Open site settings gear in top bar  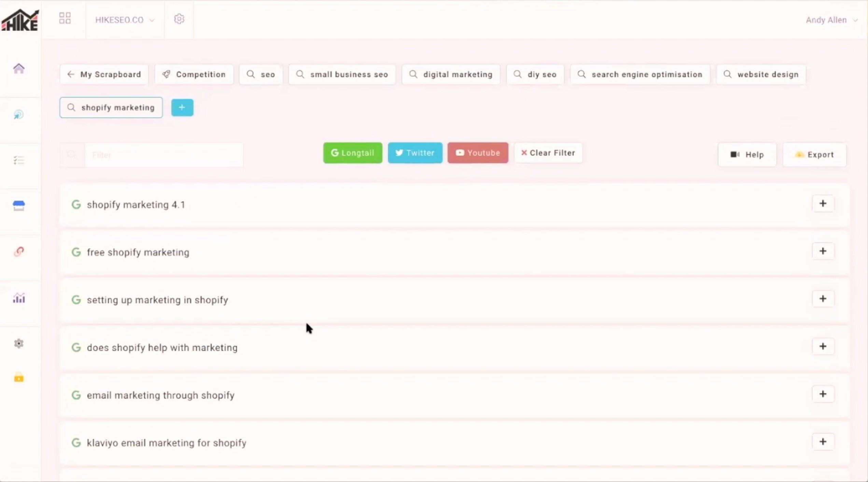pyautogui.click(x=179, y=19)
